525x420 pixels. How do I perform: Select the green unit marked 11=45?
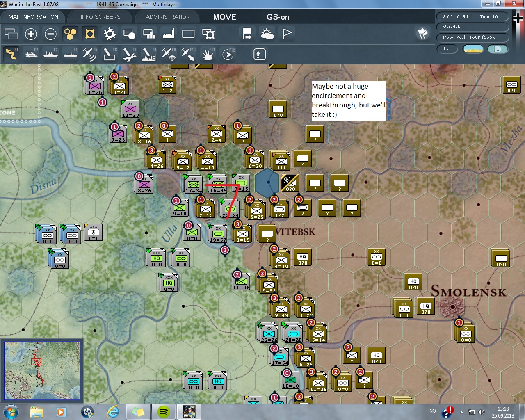[x=241, y=281]
